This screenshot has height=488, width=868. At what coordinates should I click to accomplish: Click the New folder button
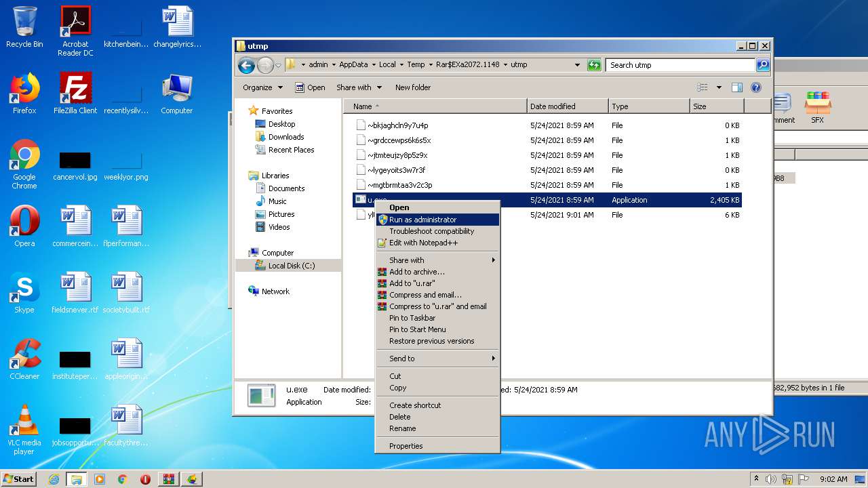413,87
